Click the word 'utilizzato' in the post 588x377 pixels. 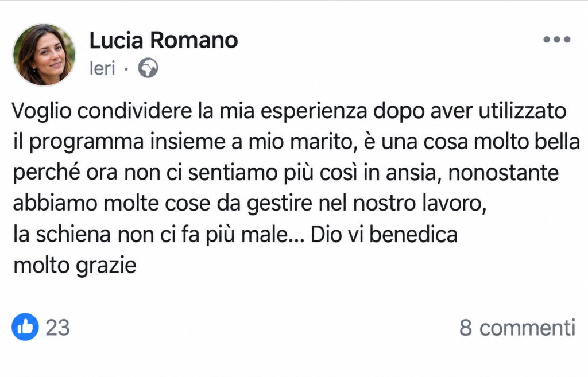pos(523,111)
